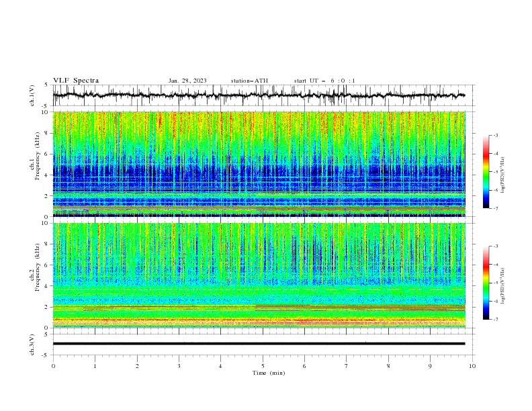The width and height of the screenshot is (532, 411).
Task: Click the "VLF Spectra" plot title
Action: [76, 81]
